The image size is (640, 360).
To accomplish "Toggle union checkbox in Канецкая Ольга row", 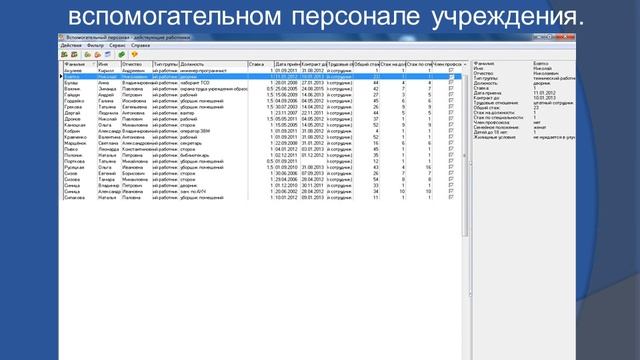I will 451,125.
